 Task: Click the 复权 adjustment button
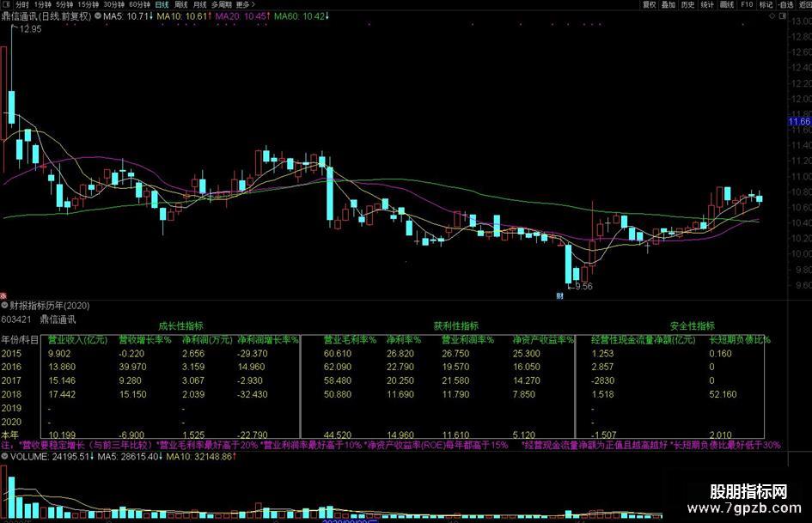[x=650, y=4]
